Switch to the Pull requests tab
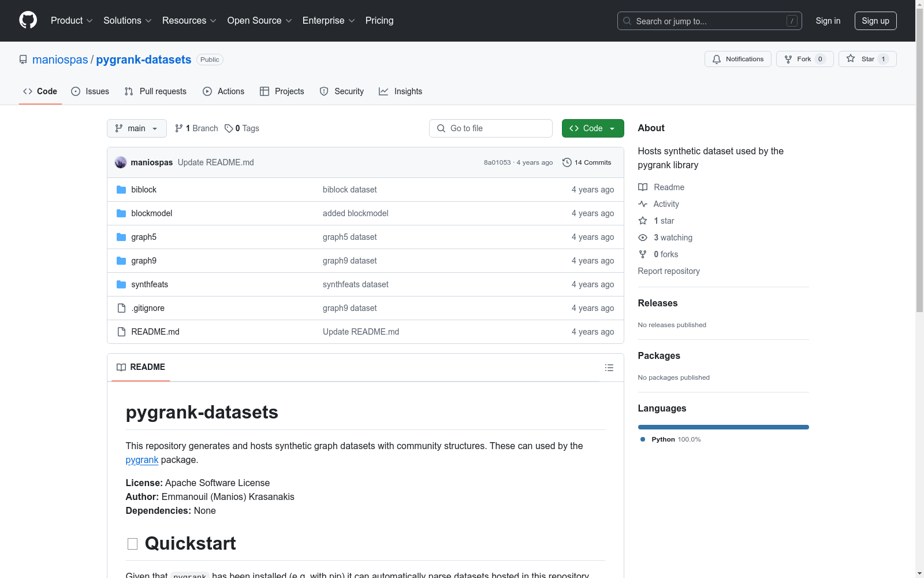 [155, 91]
